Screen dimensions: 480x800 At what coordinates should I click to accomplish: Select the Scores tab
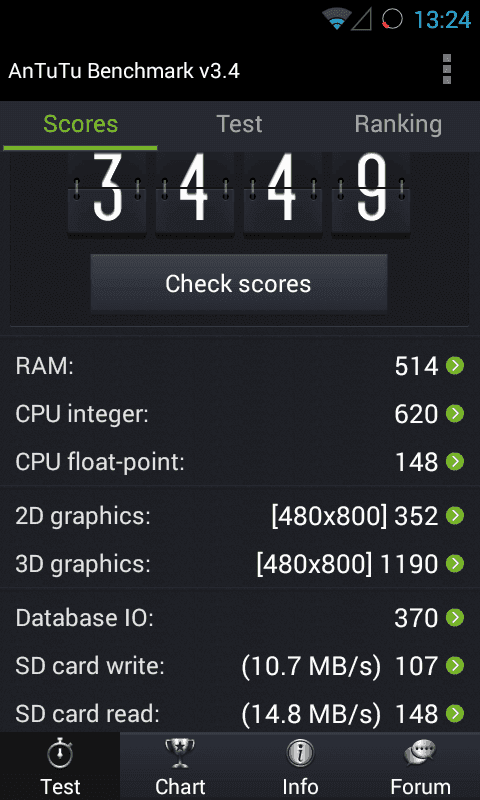point(81,124)
